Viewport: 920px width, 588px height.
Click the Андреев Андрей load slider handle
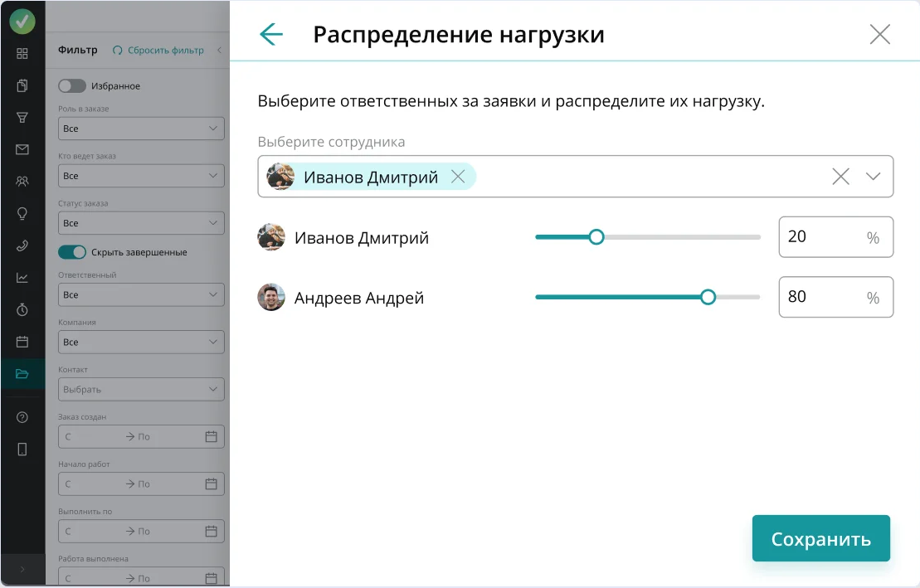pos(708,297)
